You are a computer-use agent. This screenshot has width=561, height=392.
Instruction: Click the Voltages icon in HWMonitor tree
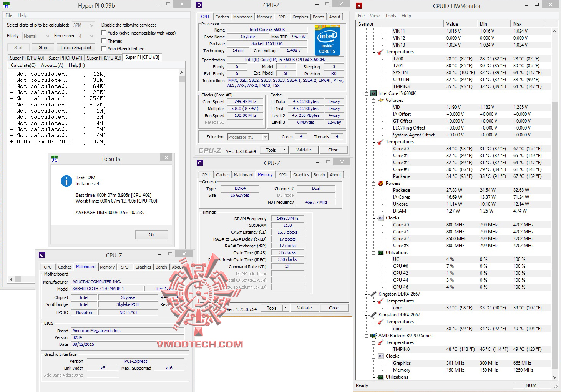click(381, 100)
